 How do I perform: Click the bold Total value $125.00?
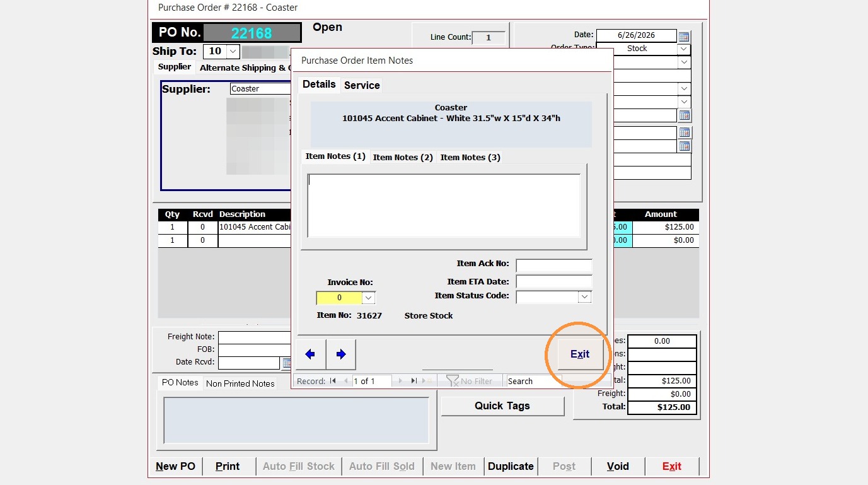click(662, 407)
